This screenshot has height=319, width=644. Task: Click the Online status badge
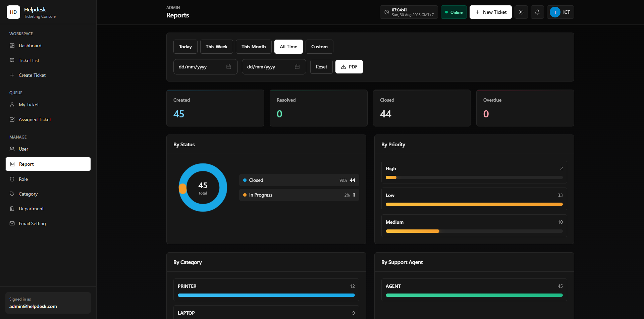pyautogui.click(x=454, y=12)
